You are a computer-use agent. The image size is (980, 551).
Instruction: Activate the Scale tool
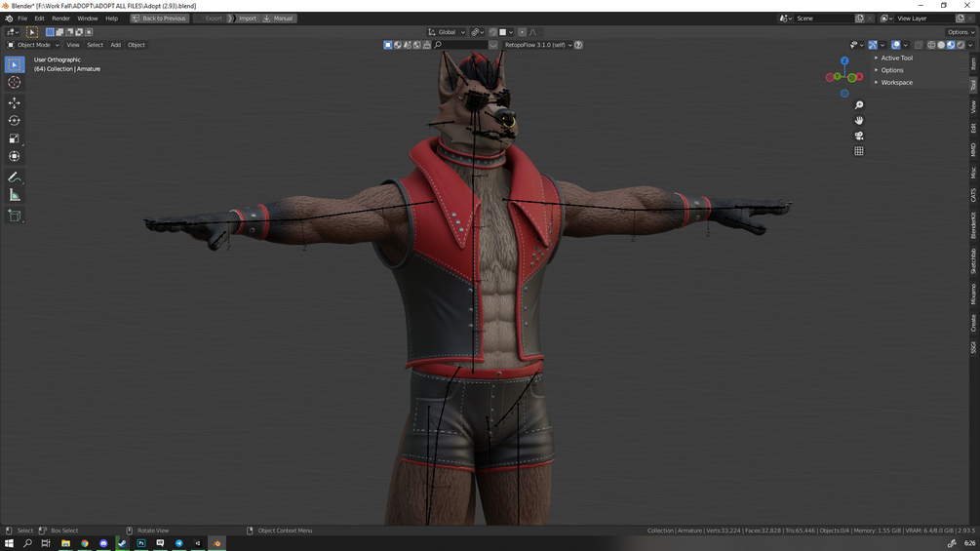coord(15,138)
